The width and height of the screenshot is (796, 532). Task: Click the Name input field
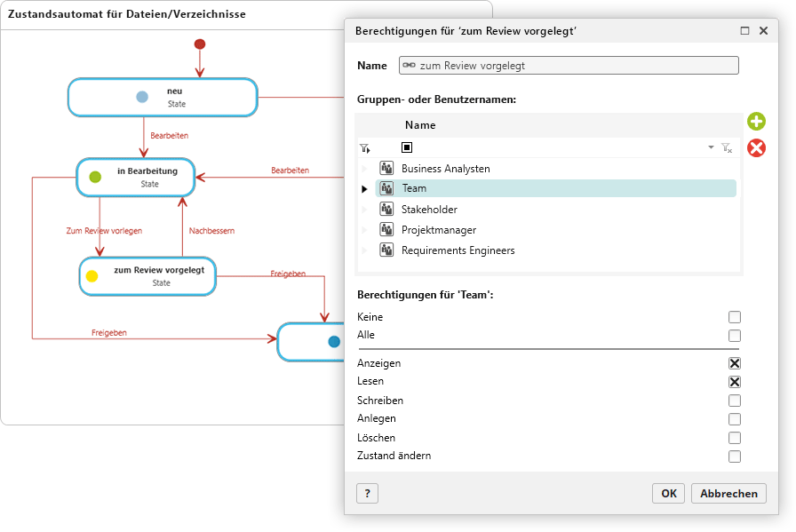[x=569, y=65]
